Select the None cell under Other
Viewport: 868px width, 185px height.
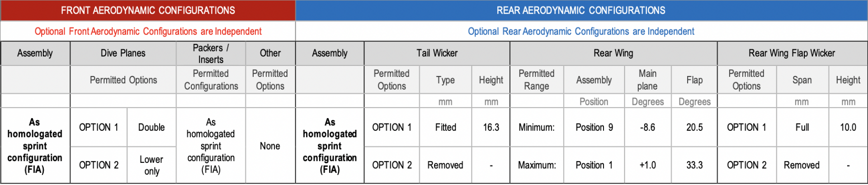point(270,146)
